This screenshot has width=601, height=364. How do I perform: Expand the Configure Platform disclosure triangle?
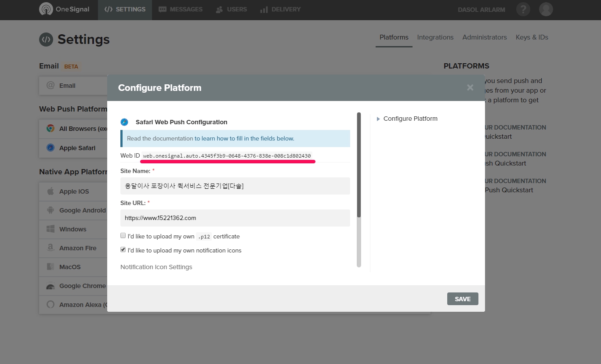[x=378, y=119]
